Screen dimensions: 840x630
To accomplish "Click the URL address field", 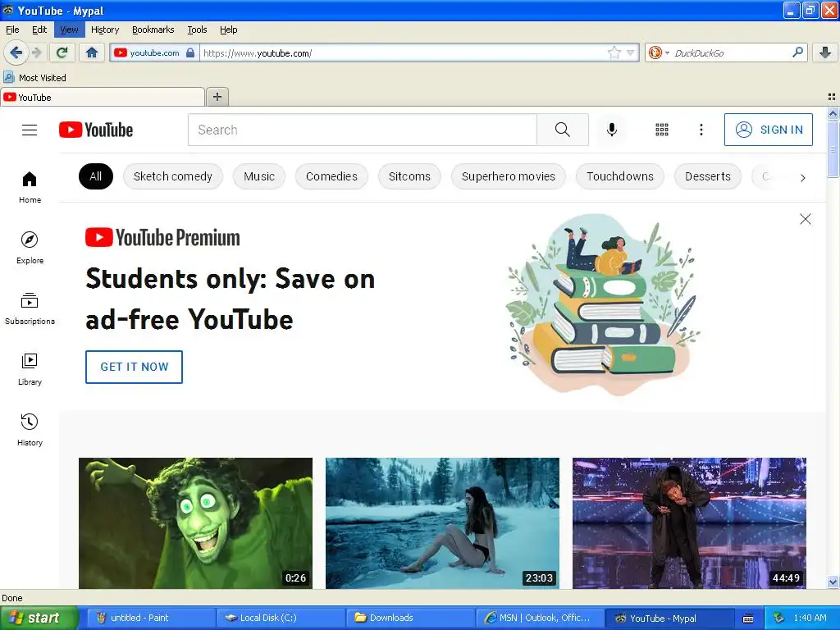I will click(x=403, y=52).
